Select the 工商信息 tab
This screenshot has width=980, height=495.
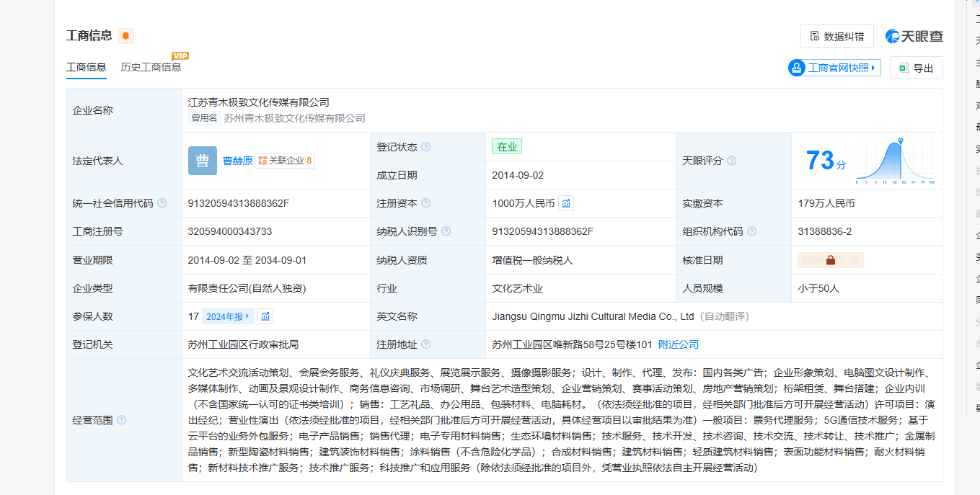pos(87,67)
